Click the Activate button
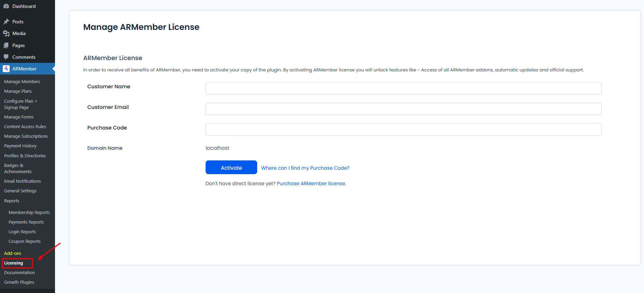This screenshot has width=644, height=293. (x=231, y=167)
